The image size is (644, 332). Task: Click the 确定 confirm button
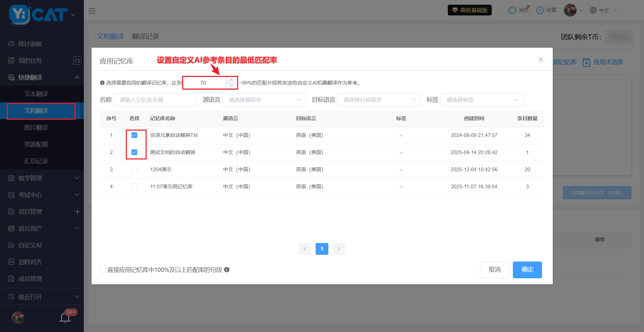click(527, 270)
